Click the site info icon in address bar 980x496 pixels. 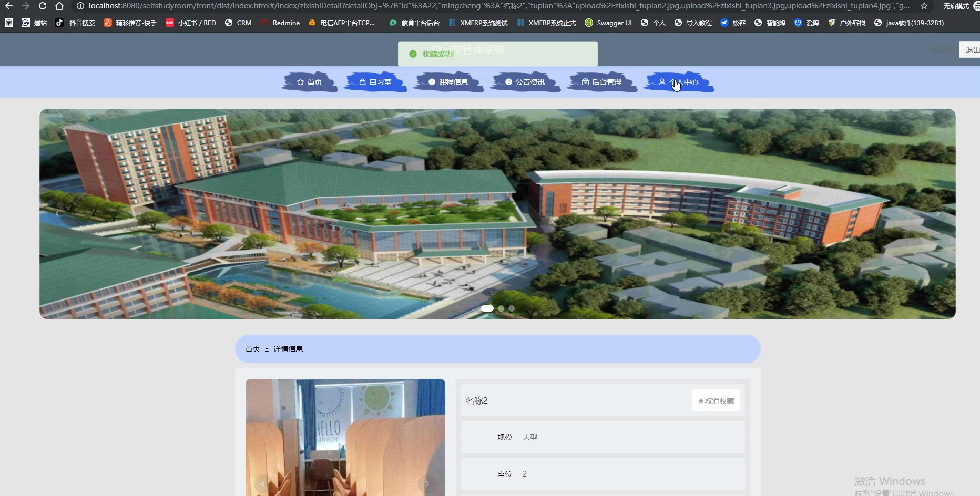coord(80,6)
